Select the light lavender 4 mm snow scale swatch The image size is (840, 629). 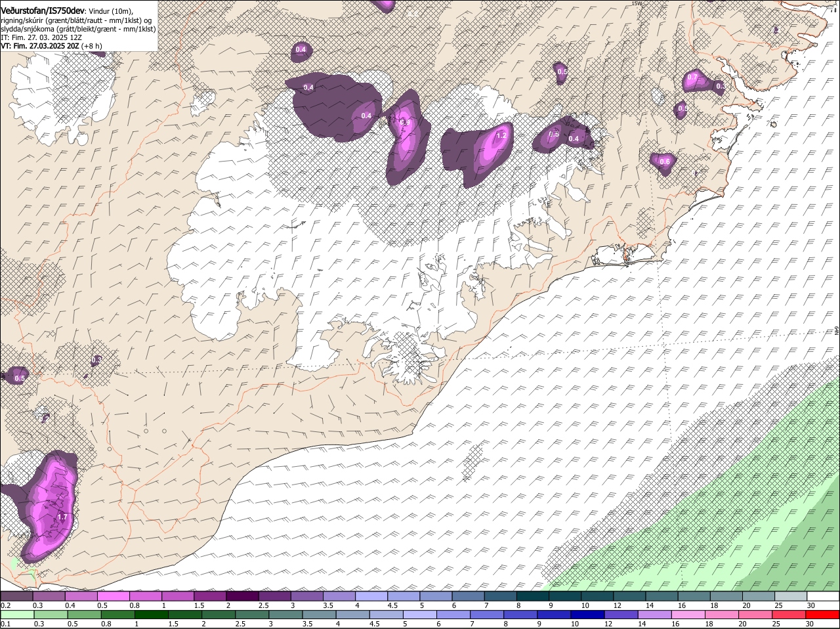tap(371, 596)
